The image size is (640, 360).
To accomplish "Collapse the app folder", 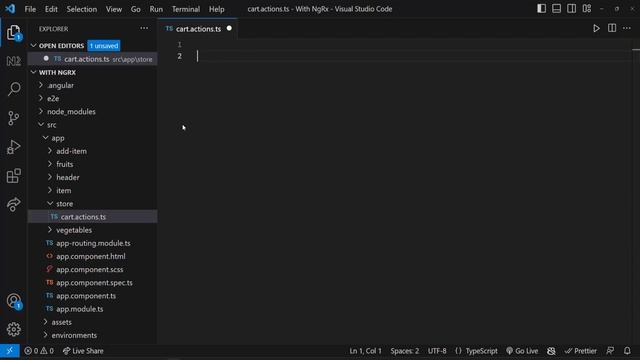I will pyautogui.click(x=58, y=138).
